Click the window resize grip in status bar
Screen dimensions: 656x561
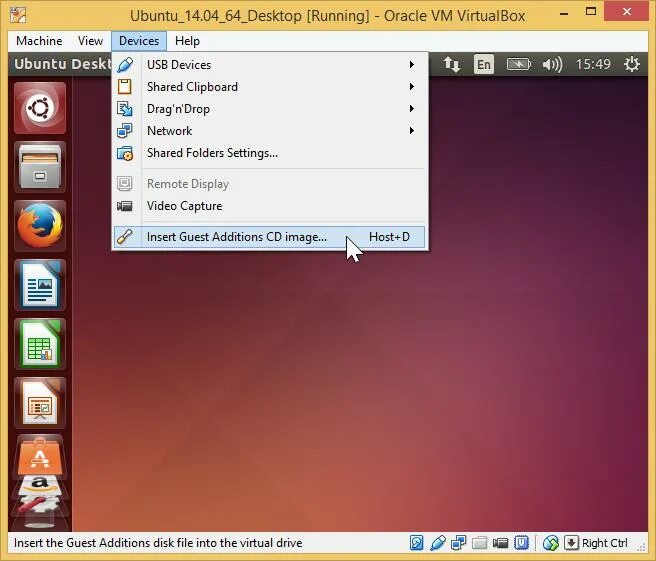(642, 546)
